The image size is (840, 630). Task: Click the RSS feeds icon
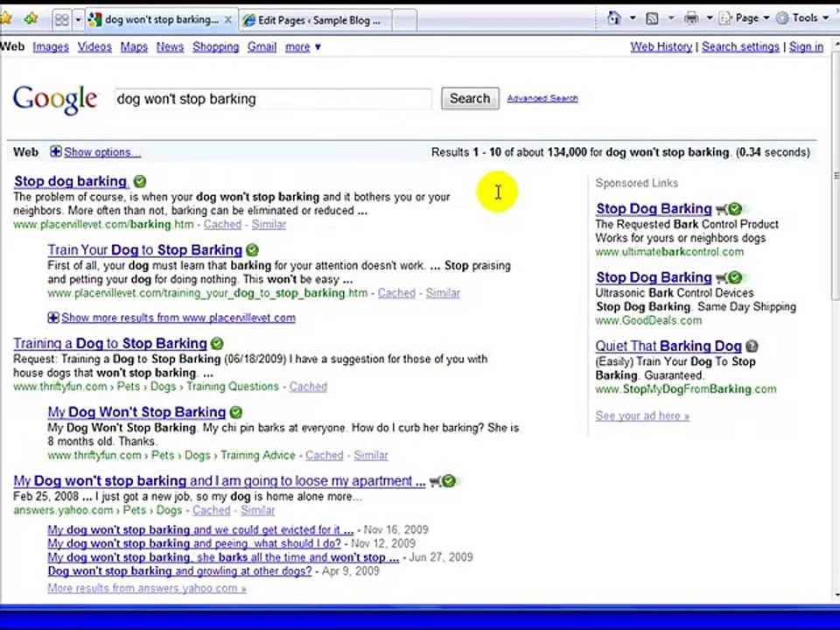pyautogui.click(x=652, y=18)
